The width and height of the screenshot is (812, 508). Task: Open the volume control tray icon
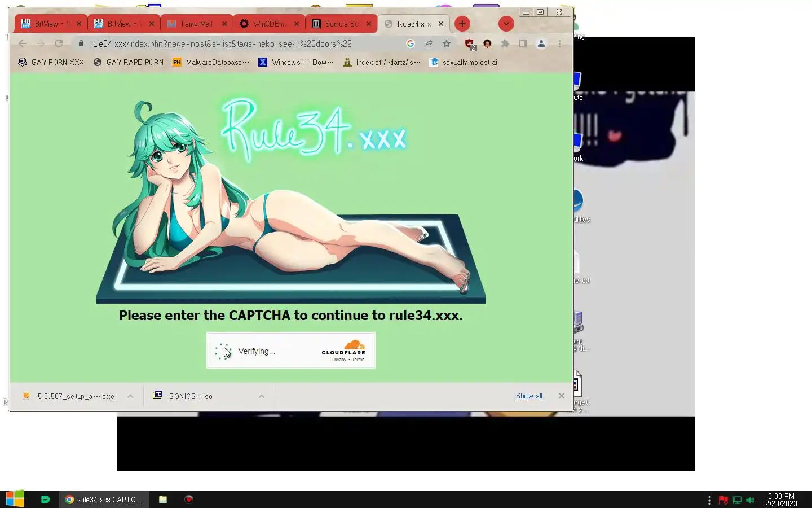750,500
